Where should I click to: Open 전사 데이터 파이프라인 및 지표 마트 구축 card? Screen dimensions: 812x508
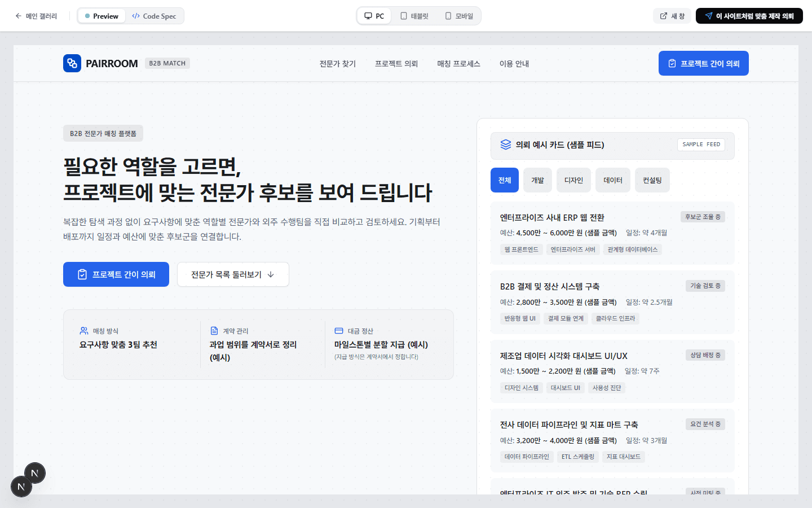[612, 440]
